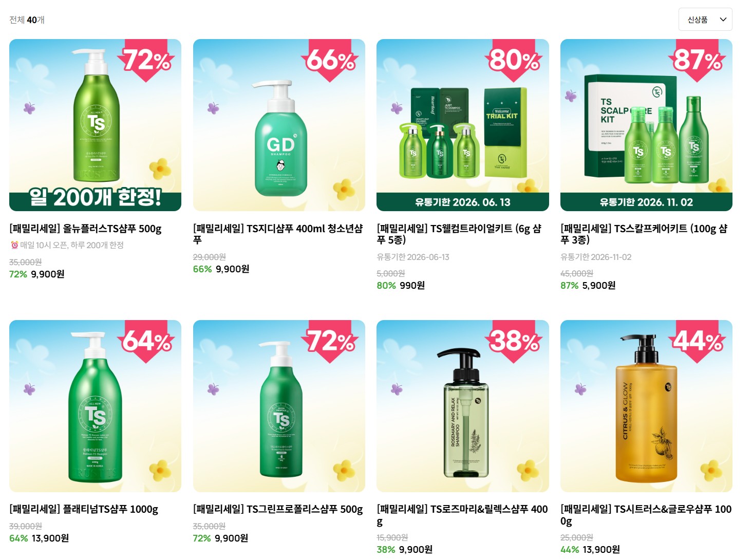Screen dimensions: 752x560
Task: Click the alarm clock icon by 매일 10시 오픈
Action: click(x=14, y=245)
